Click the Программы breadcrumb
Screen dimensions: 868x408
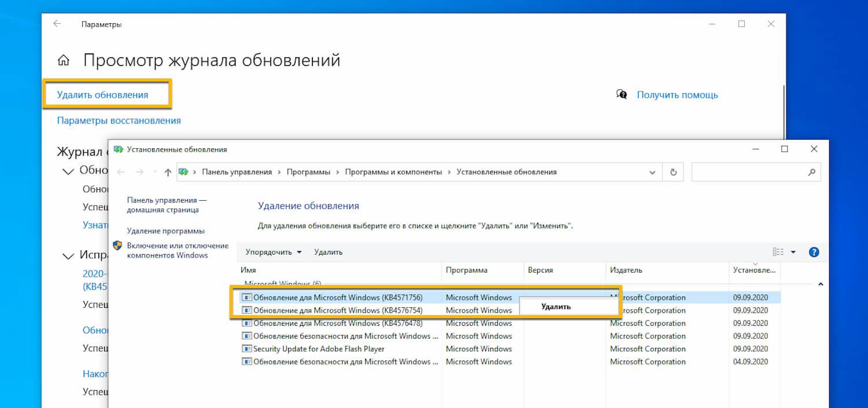tap(308, 172)
